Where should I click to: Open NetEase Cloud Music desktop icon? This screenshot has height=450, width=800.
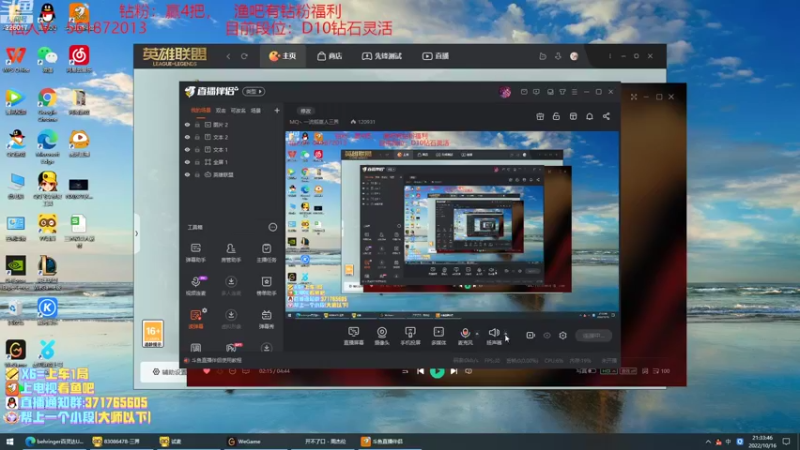click(79, 59)
